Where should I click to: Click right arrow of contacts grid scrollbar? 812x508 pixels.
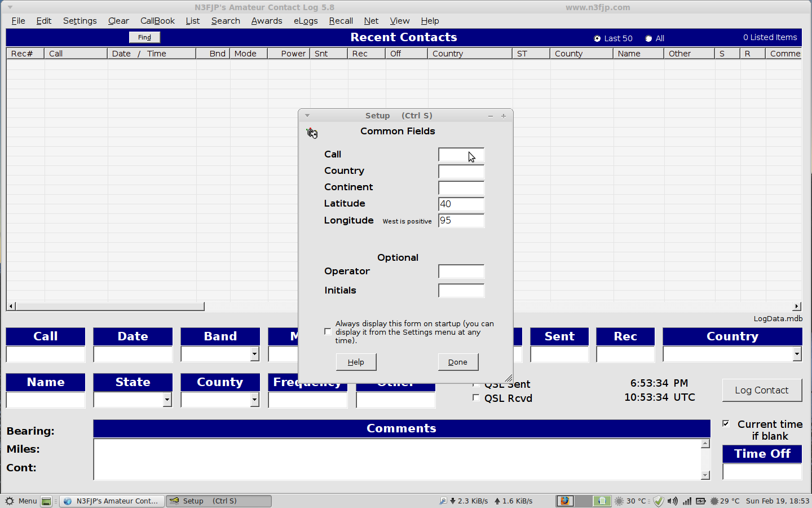[797, 306]
